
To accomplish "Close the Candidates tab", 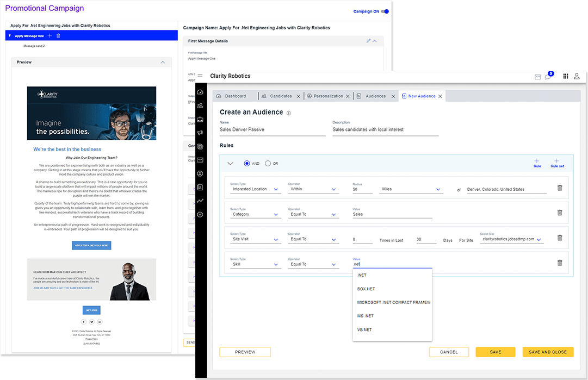I will click(299, 96).
